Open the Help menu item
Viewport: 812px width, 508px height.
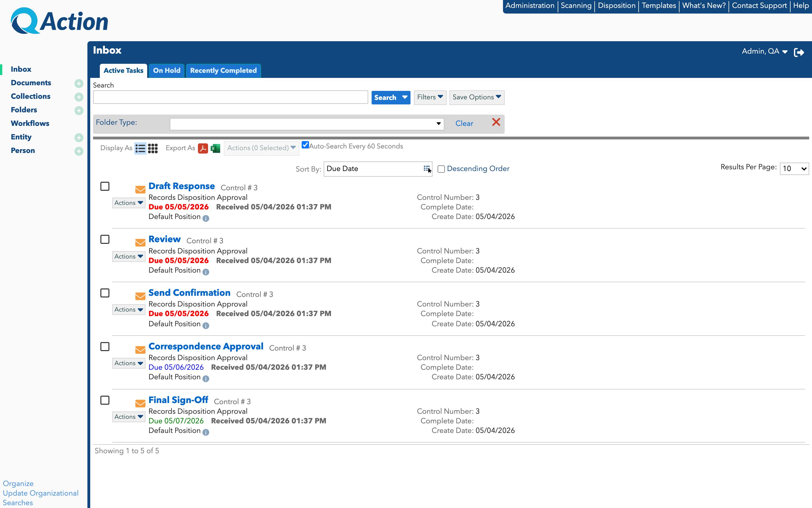coord(801,6)
